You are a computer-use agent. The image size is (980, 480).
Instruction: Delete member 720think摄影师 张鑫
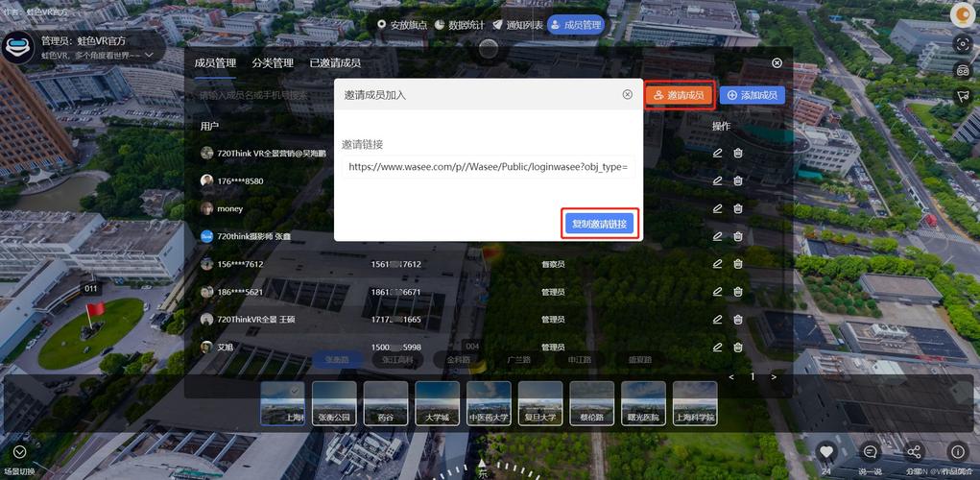click(x=738, y=236)
